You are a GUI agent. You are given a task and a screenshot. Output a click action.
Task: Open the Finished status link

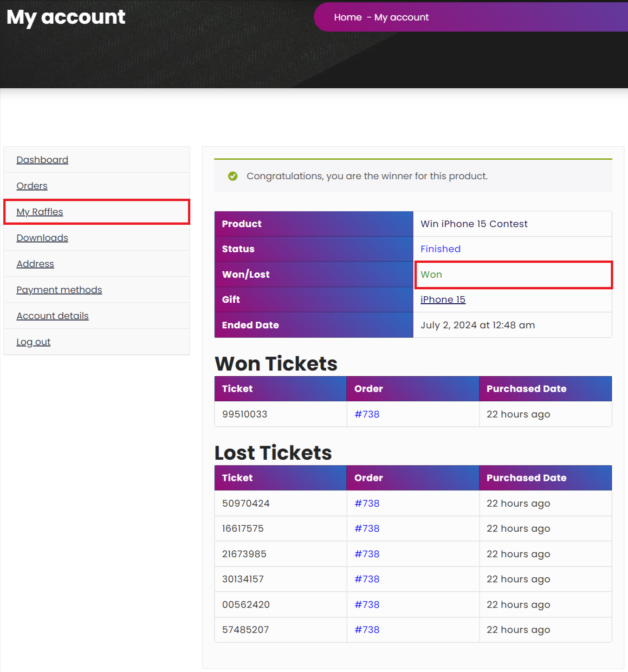(440, 248)
